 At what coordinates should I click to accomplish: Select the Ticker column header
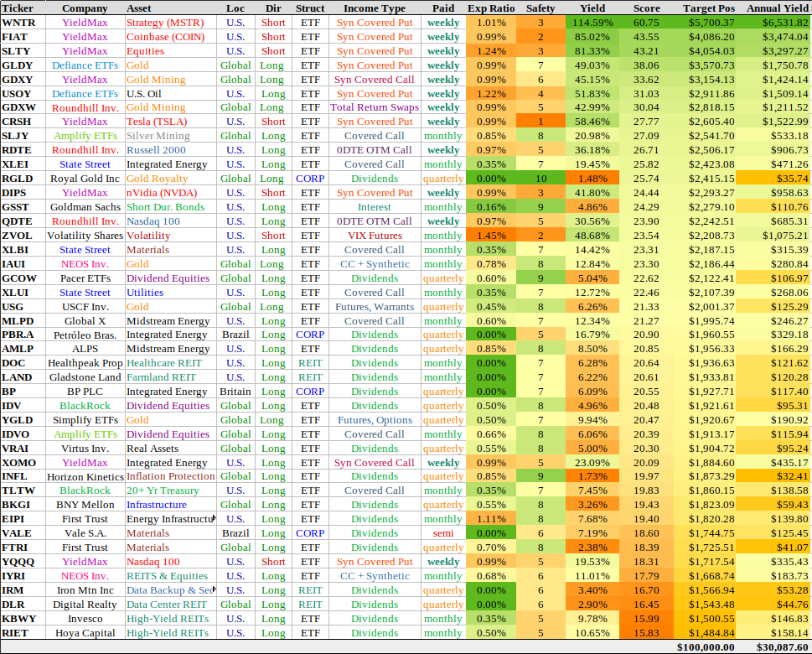(18, 8)
